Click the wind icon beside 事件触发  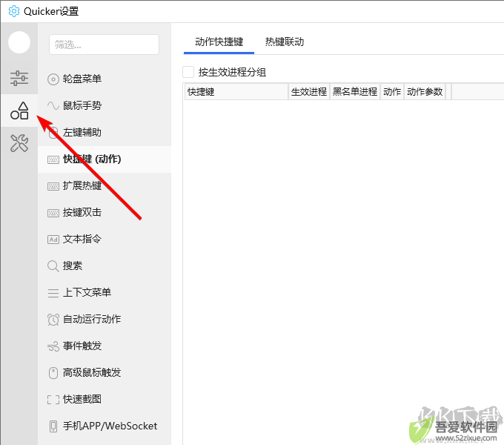coord(53,346)
